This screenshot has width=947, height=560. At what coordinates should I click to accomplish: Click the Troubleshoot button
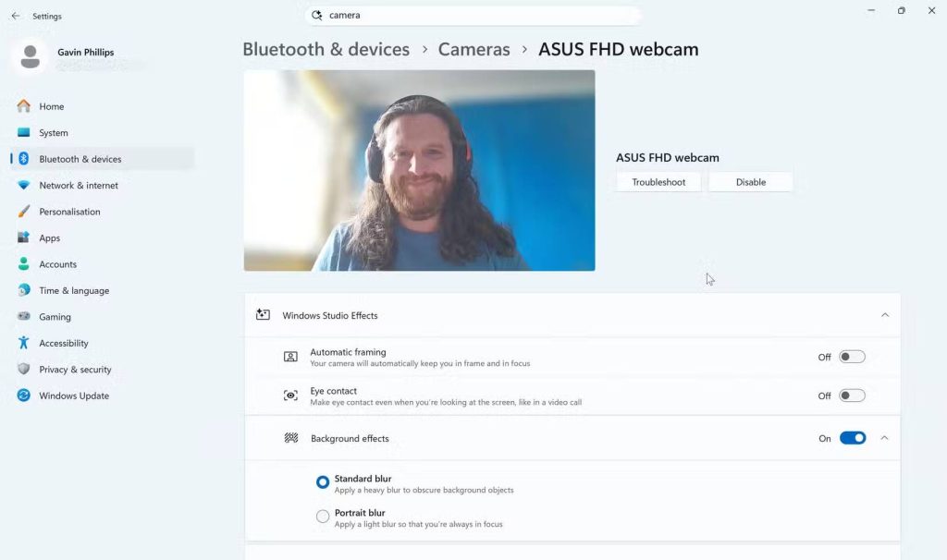tap(658, 182)
